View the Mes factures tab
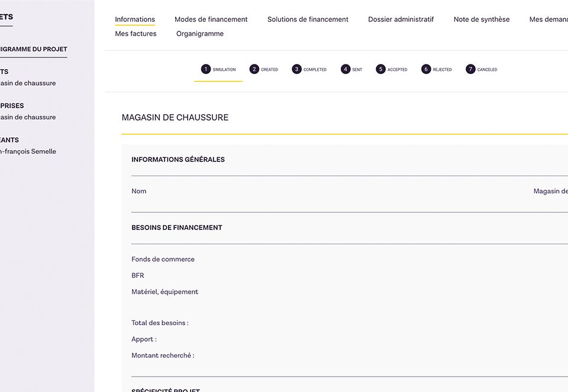 135,34
